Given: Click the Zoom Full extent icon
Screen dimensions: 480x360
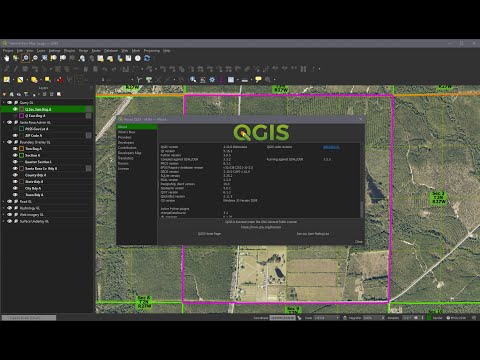Looking at the screenshot, I should [x=44, y=58].
